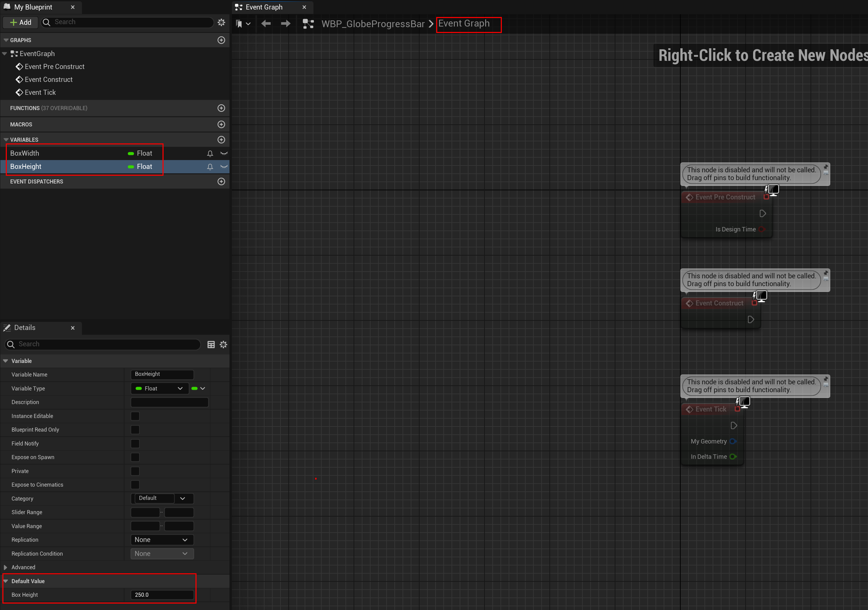Open Details property matrix table icon

211,344
